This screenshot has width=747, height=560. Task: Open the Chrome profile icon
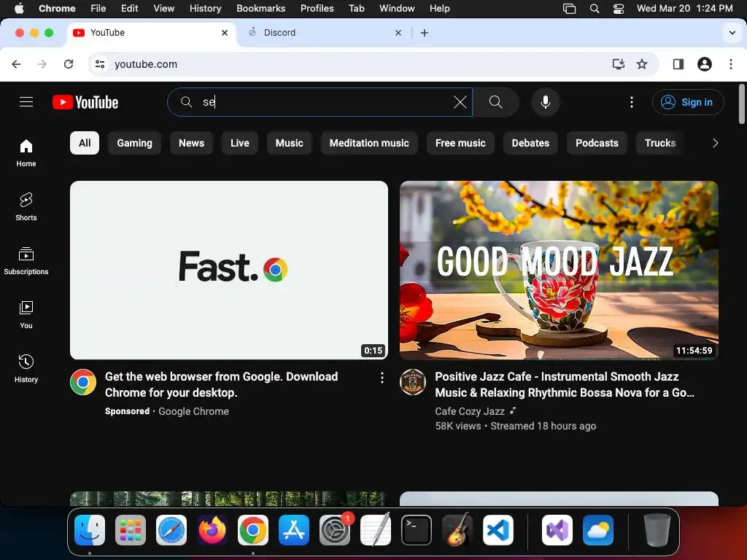click(x=704, y=64)
